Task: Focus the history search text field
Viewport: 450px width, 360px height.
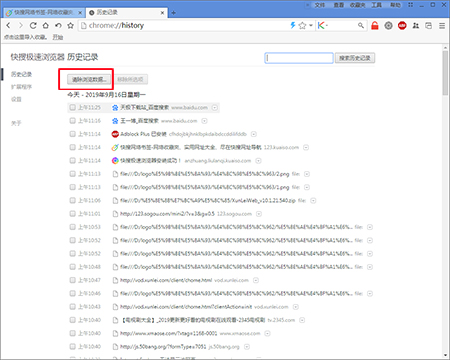Action: tap(299, 58)
